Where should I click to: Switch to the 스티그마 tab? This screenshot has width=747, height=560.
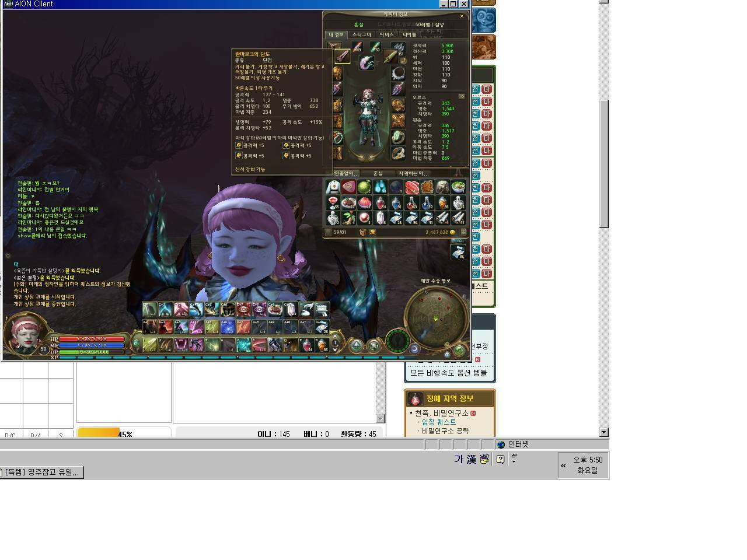[362, 35]
